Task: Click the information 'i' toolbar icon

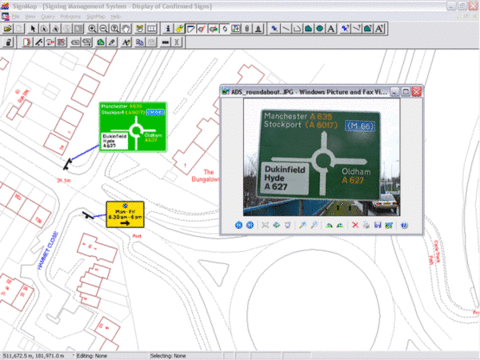Action: click(x=168, y=29)
